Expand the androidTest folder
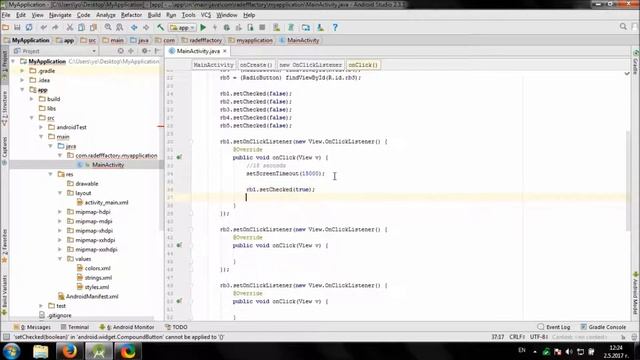640x360 pixels. 41,127
